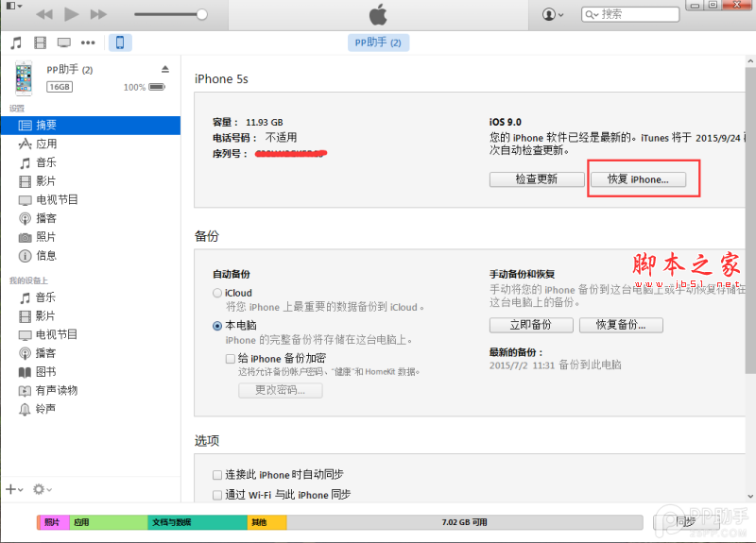
Task: Click the 恢复备份... button
Action: click(621, 325)
